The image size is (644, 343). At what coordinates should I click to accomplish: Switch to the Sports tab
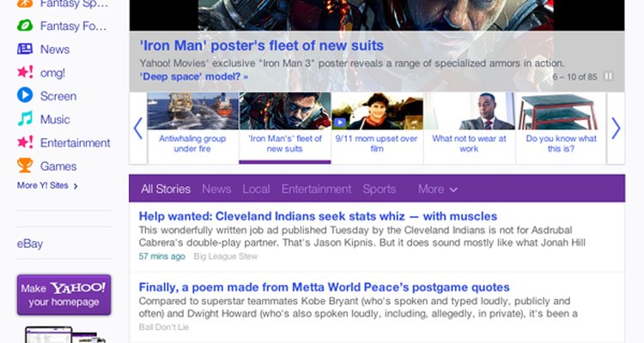(x=379, y=189)
